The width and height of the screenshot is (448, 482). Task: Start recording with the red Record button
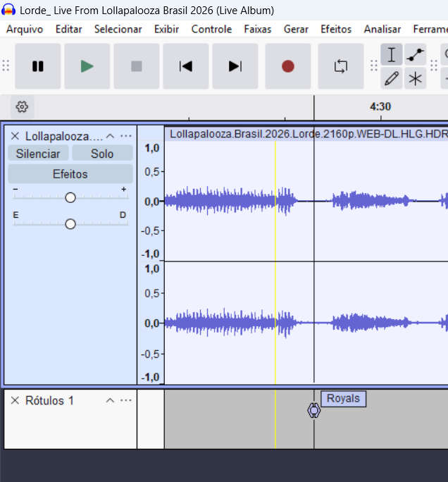[288, 66]
